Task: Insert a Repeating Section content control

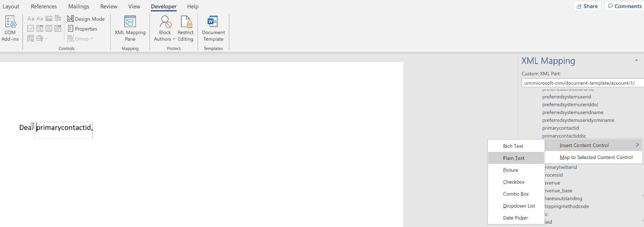Action: 31,38
